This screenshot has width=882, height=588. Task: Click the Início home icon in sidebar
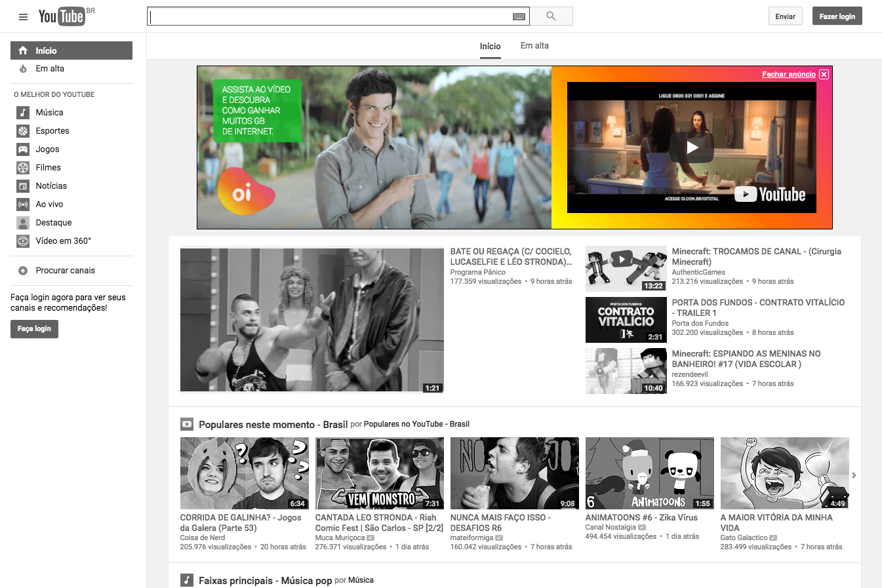point(23,50)
